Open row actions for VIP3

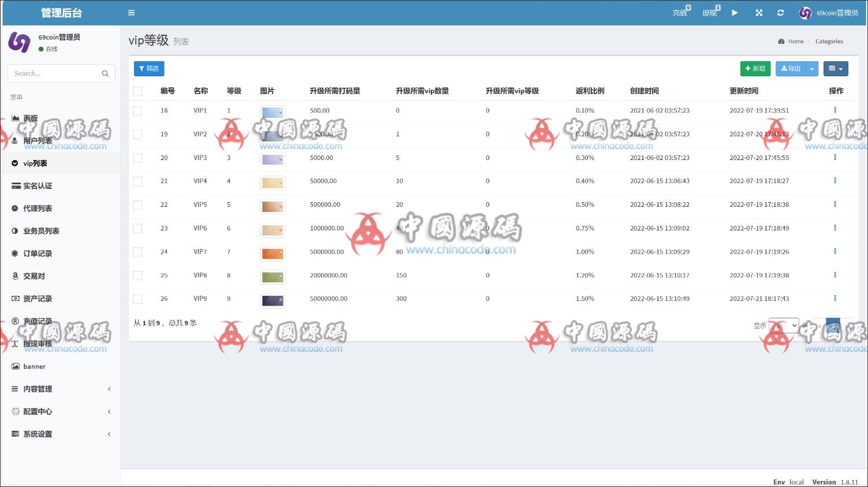[835, 157]
